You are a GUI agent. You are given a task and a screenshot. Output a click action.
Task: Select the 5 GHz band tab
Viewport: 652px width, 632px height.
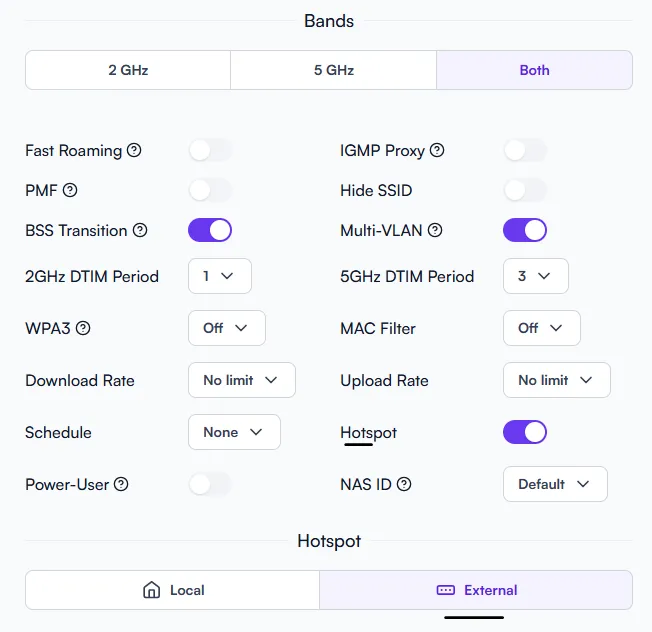point(333,70)
